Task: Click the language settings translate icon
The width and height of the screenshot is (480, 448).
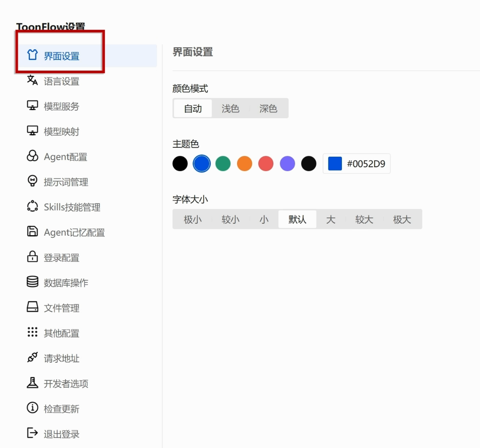Action: [32, 81]
